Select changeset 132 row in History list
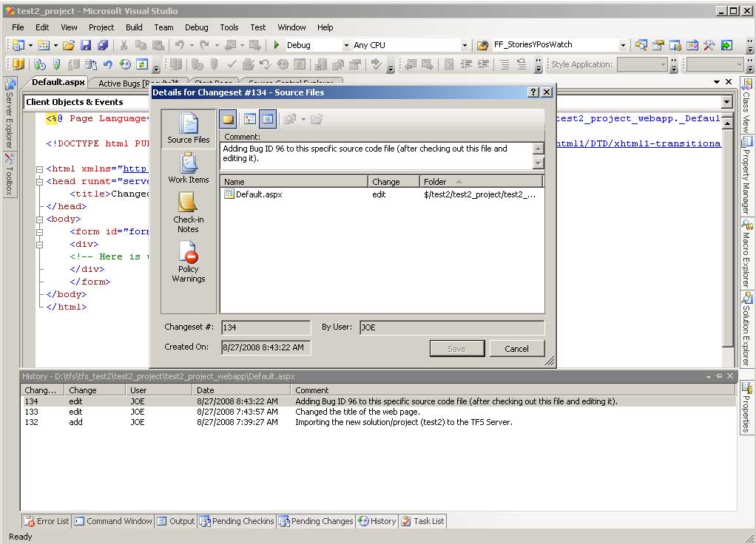Viewport: 756px width, 544px height. coord(379,422)
